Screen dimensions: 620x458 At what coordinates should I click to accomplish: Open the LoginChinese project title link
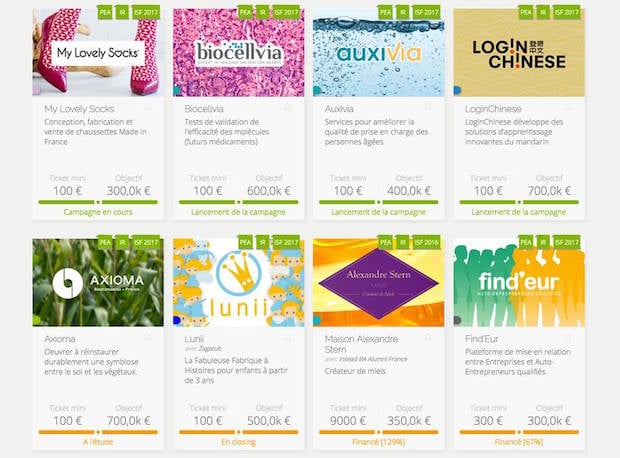493,109
